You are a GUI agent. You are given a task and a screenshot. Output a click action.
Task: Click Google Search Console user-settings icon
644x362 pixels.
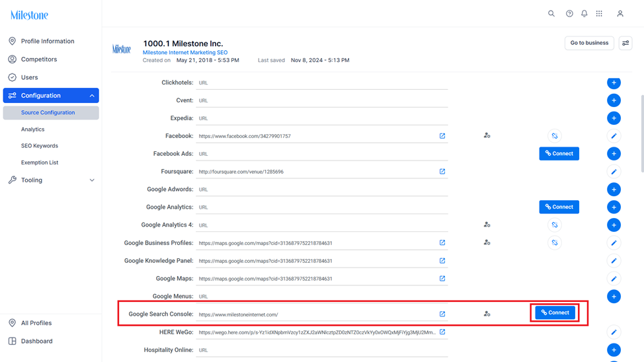pos(487,314)
